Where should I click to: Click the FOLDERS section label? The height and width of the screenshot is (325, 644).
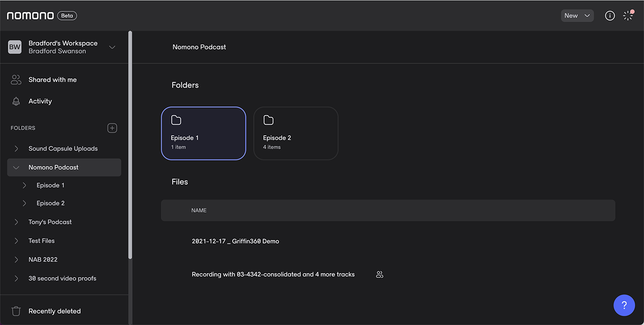(23, 128)
